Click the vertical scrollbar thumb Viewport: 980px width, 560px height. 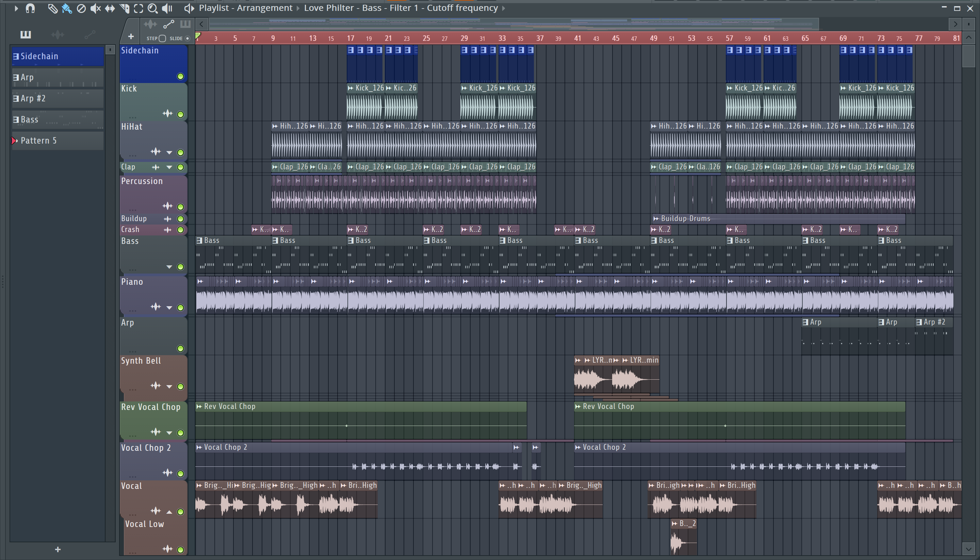click(x=968, y=56)
